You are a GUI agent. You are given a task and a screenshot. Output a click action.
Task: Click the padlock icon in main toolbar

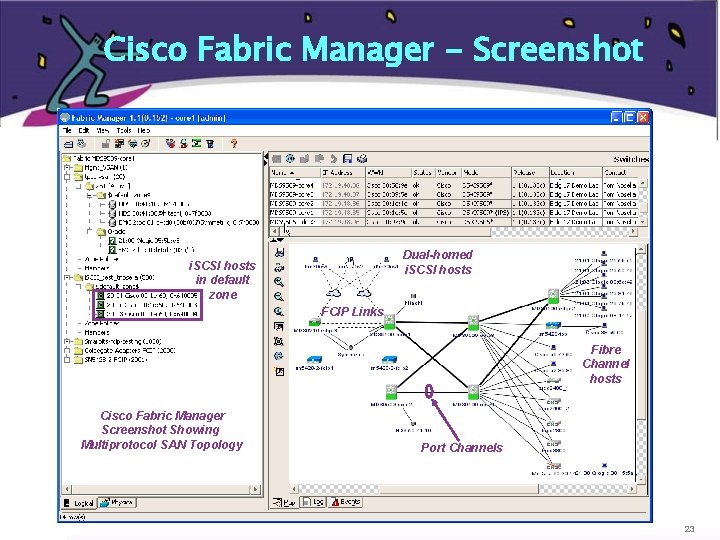pos(106,144)
